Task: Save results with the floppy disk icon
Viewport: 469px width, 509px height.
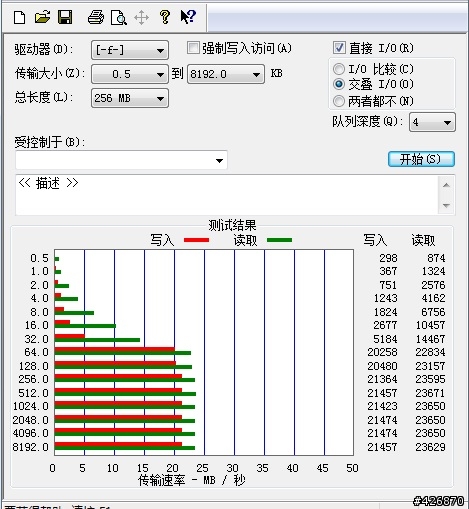Action: click(65, 17)
